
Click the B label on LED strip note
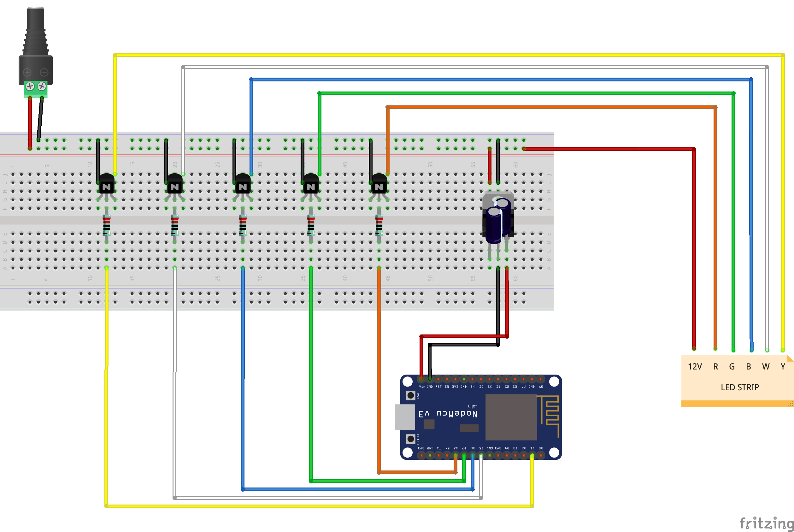pos(749,367)
